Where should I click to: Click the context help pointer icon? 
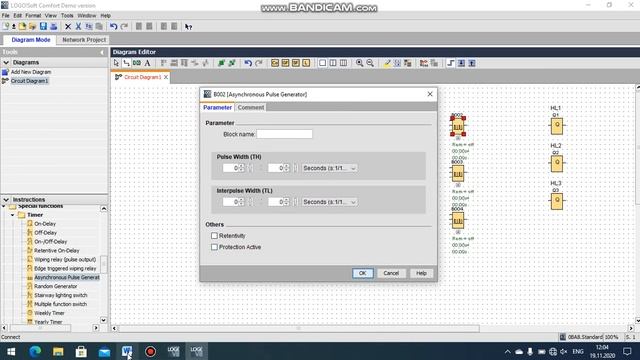pyautogui.click(x=188, y=27)
